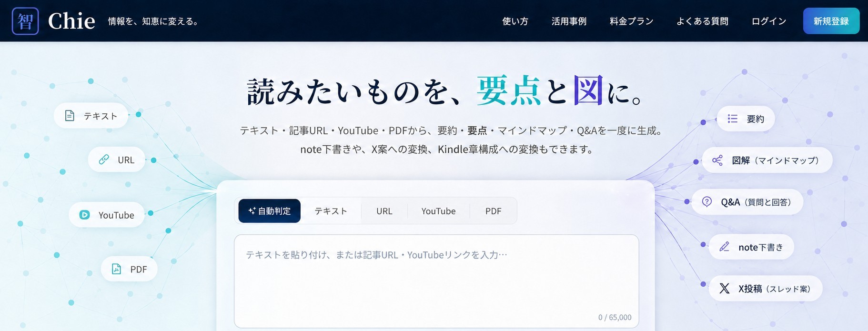This screenshot has width=868, height=331.
Task: Click the file icon in PDF chip
Action: (116, 269)
